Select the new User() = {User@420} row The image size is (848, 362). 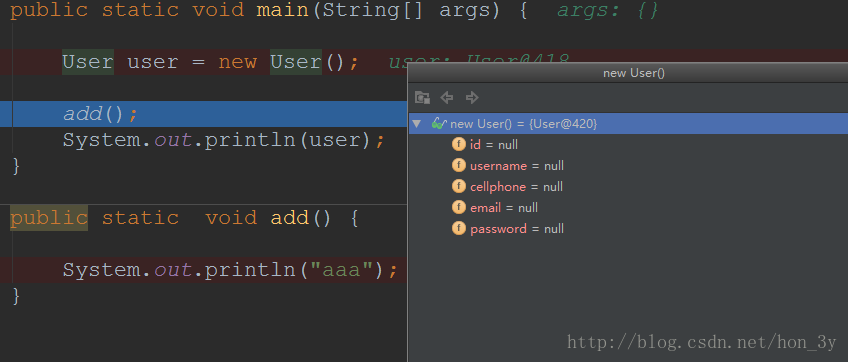[x=628, y=124]
